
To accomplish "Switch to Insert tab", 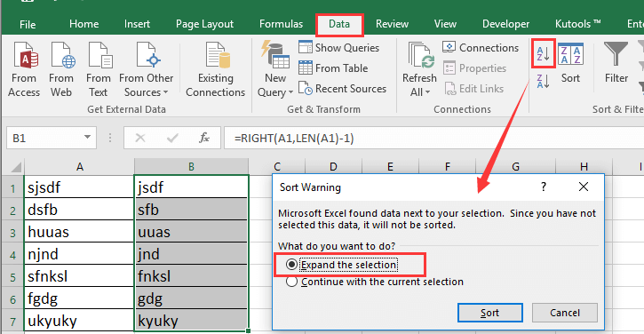I will click(137, 24).
